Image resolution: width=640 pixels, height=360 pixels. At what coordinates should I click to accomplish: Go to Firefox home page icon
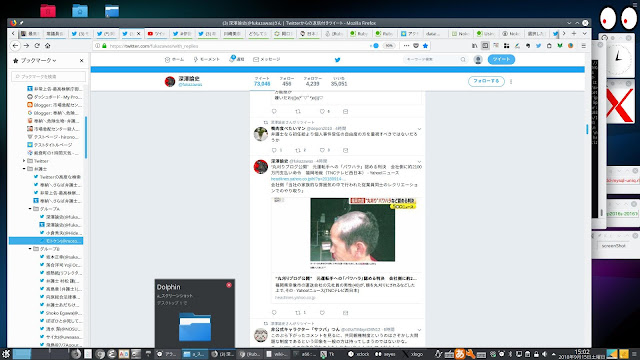[x=47, y=46]
